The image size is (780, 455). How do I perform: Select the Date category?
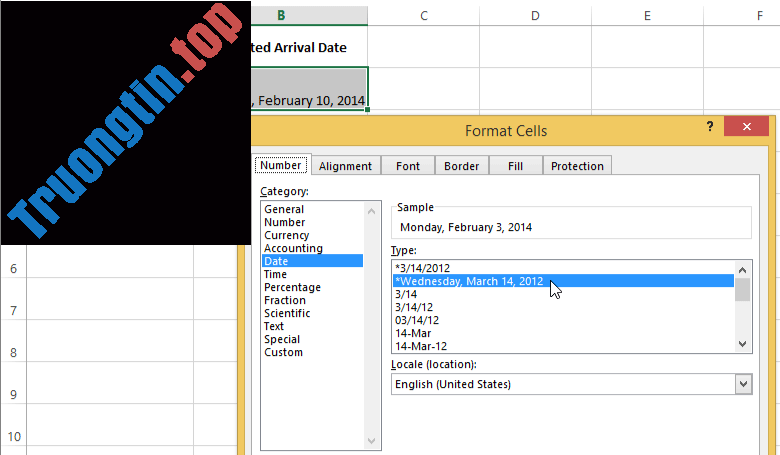coord(312,261)
